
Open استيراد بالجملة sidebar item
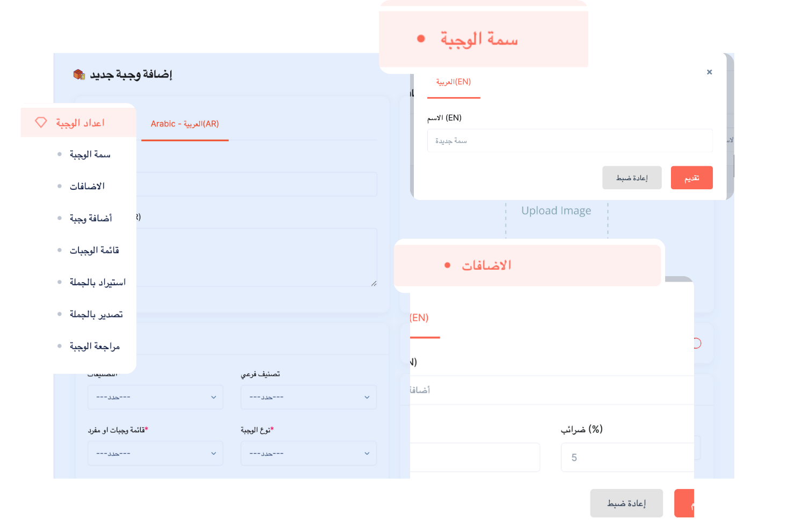97,282
